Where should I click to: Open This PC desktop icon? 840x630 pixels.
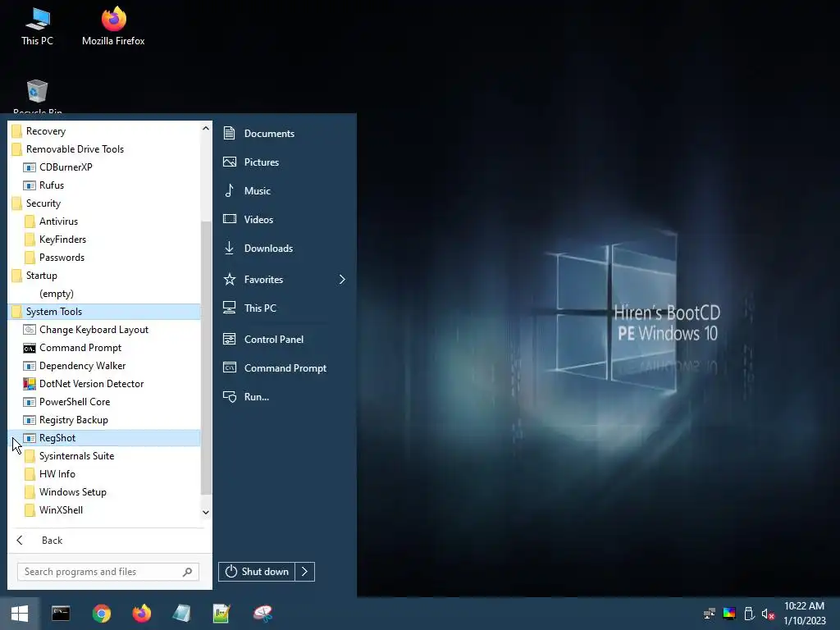pos(38,27)
